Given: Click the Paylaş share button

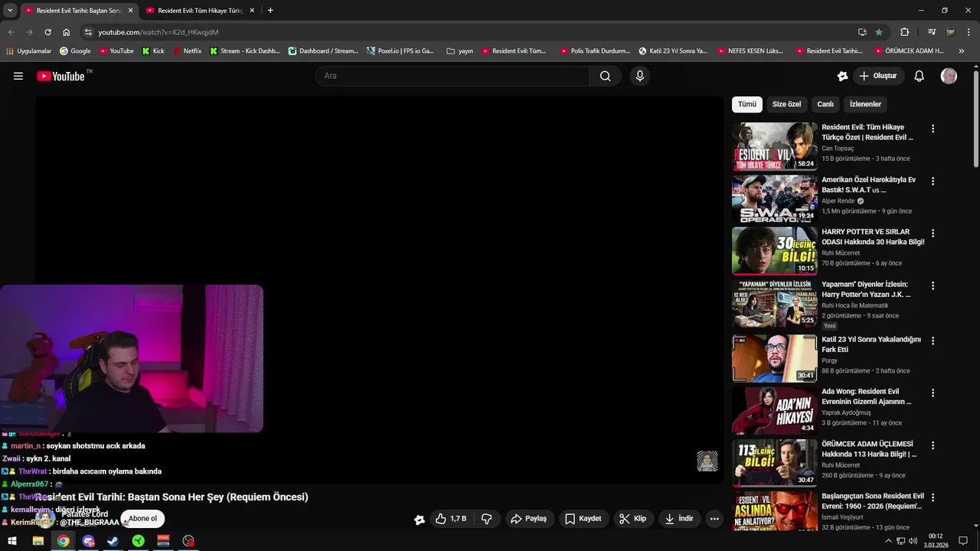Looking at the screenshot, I should click(x=528, y=519).
